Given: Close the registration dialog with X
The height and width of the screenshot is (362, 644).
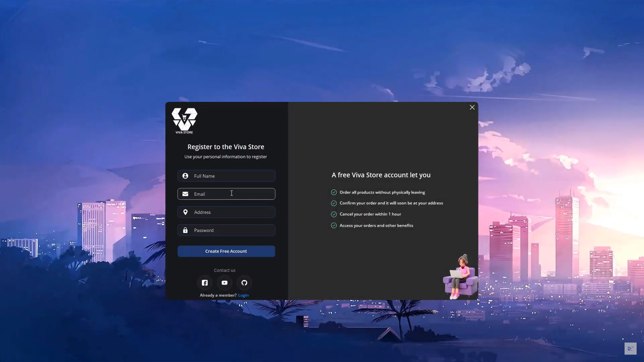Looking at the screenshot, I should 472,107.
